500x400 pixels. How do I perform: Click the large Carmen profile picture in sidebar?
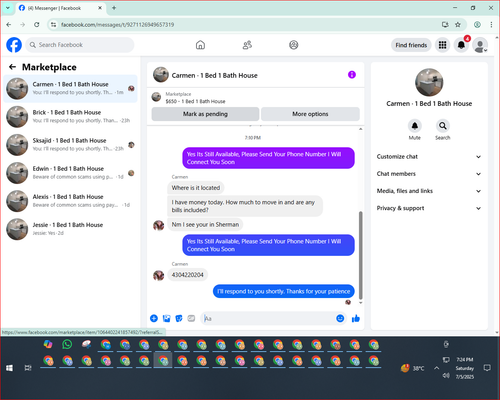click(x=429, y=82)
